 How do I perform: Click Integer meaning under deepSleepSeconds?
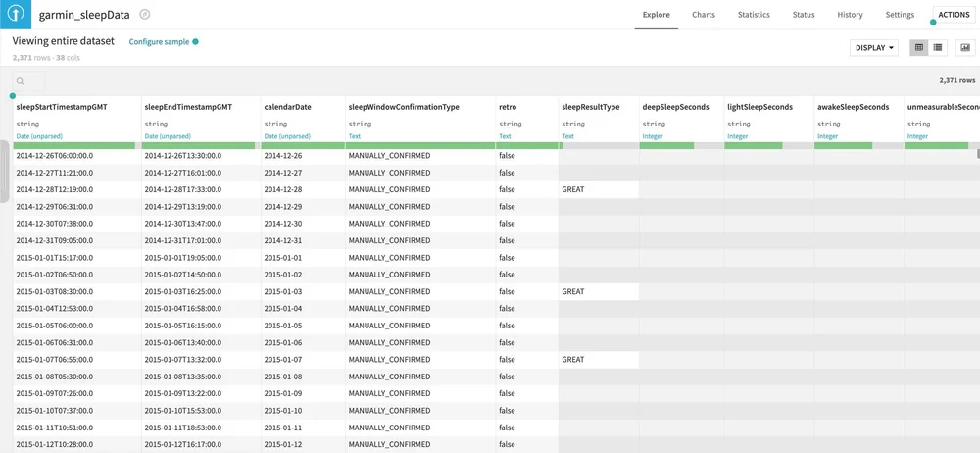point(653,136)
